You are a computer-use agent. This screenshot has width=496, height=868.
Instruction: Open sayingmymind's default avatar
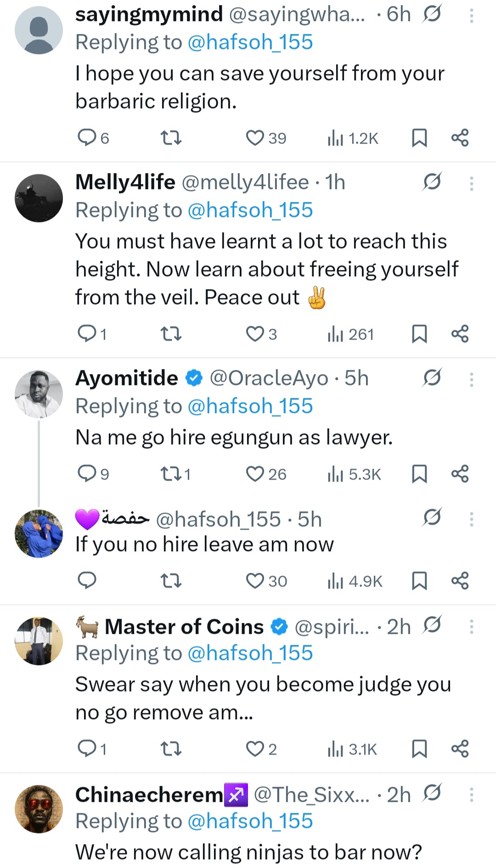click(39, 30)
